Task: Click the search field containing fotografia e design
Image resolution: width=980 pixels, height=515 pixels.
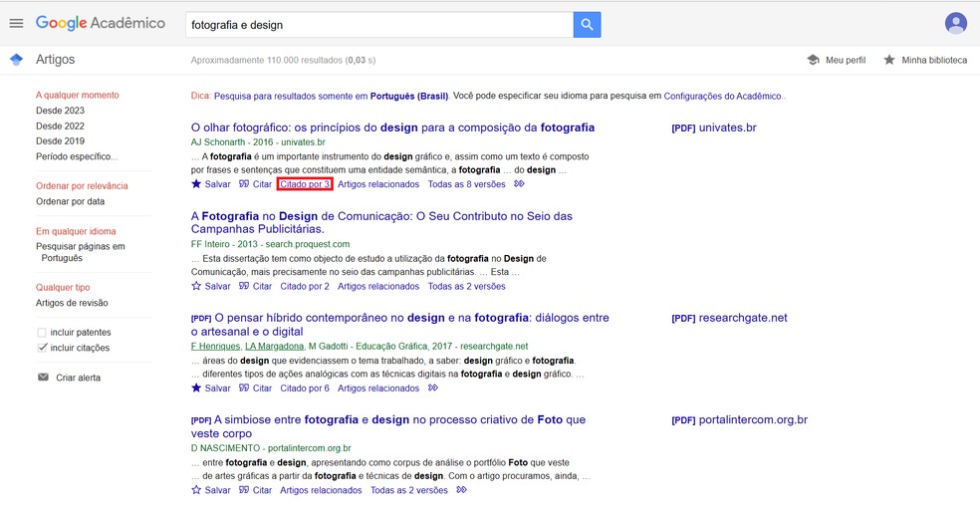Action: coord(379,24)
